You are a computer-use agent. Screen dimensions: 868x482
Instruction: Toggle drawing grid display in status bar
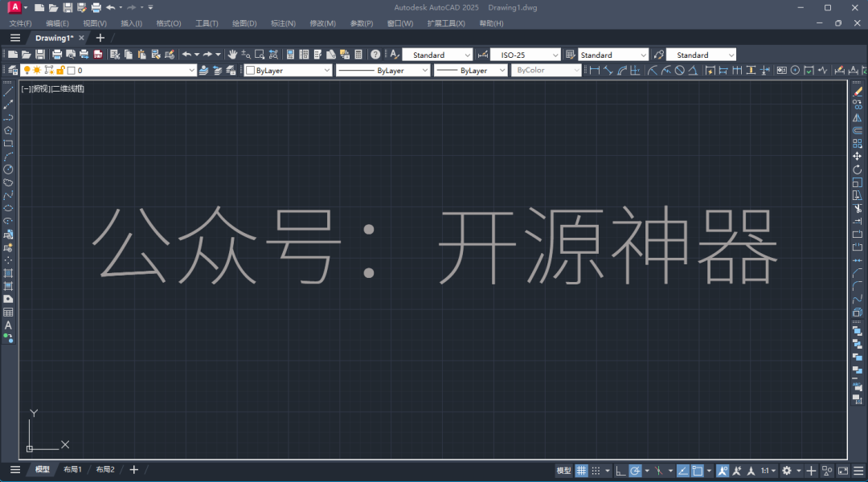[x=581, y=471]
